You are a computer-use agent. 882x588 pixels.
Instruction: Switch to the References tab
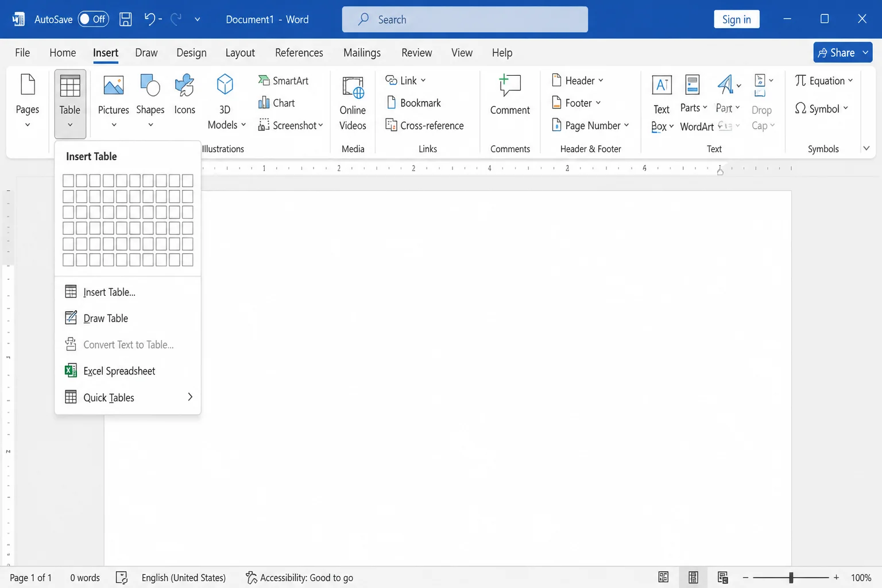click(299, 53)
